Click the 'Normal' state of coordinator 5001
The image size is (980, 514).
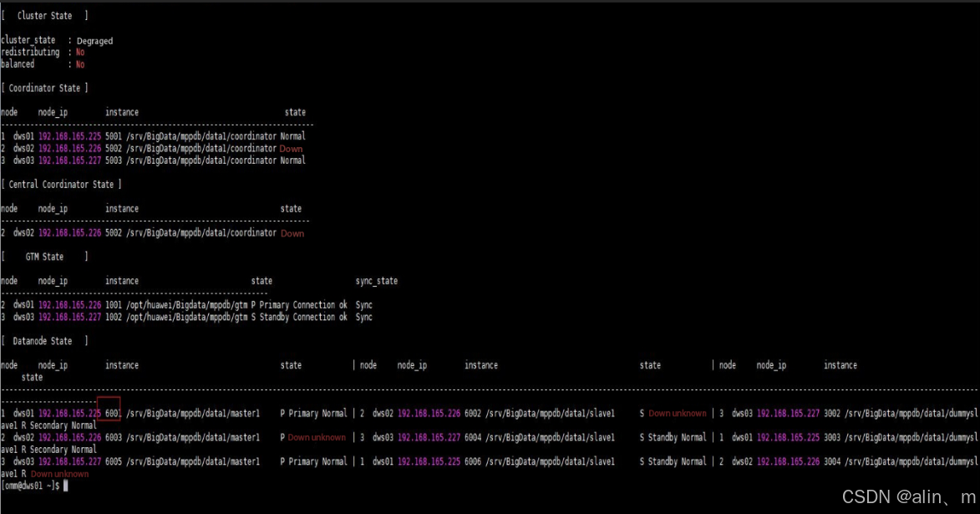292,136
